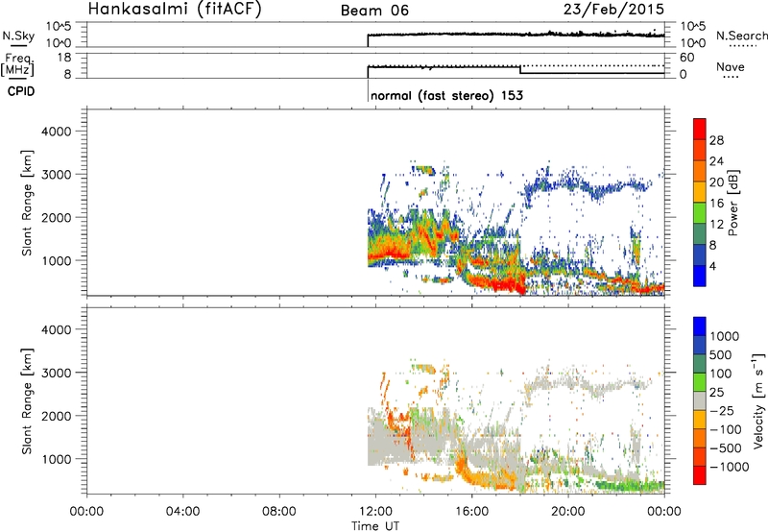
Task: Click the 08:00 time axis tick label
Action: click(279, 512)
